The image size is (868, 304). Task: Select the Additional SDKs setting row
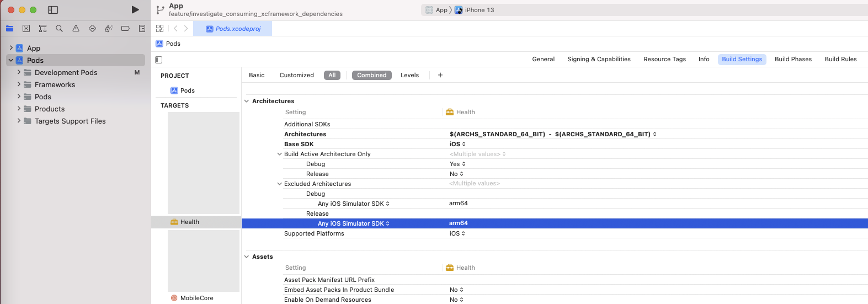click(575, 124)
